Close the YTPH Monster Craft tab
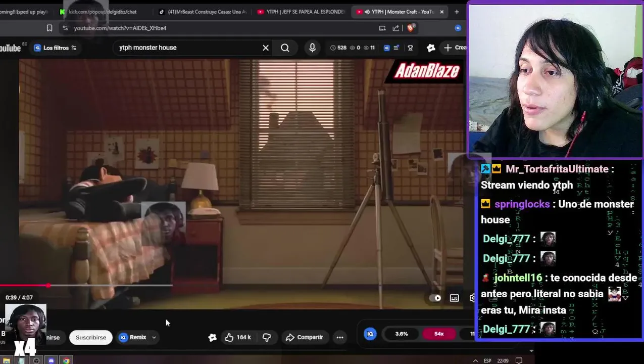Image resolution: width=644 pixels, height=364 pixels. [x=442, y=12]
